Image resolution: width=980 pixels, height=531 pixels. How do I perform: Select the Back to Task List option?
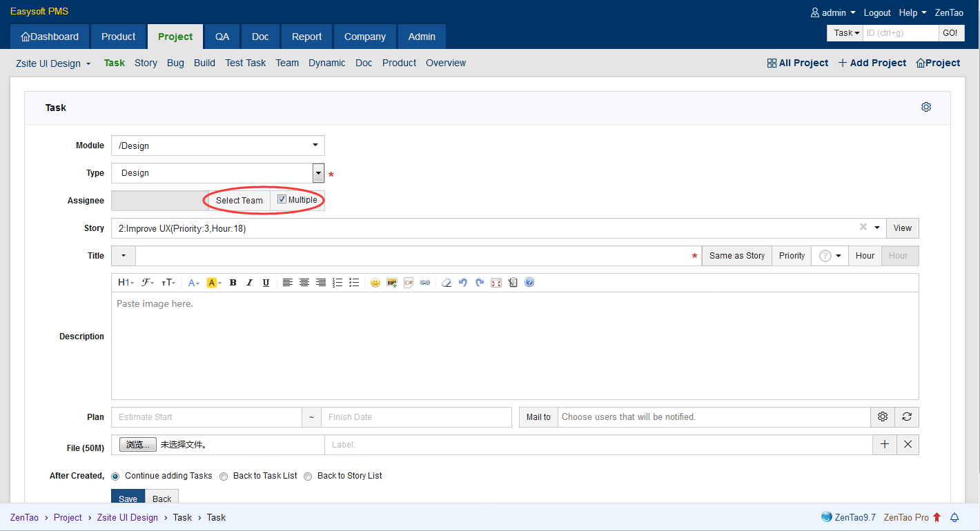225,476
